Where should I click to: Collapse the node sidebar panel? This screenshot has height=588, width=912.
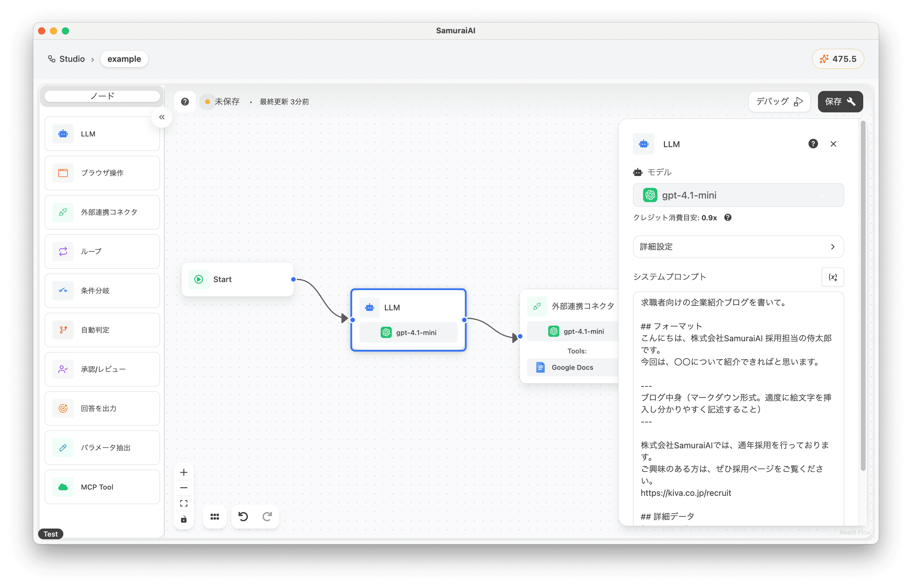(x=162, y=117)
